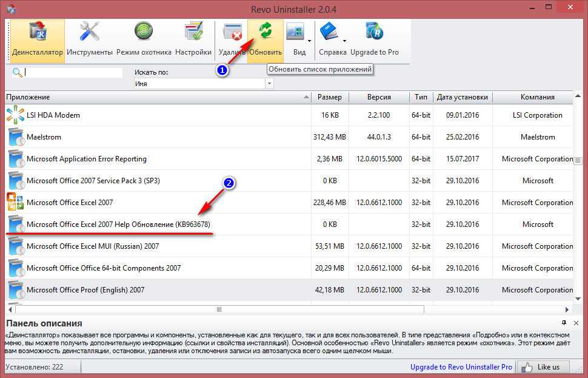Expand the Вид dropdown arrow
The image size is (588, 378).
tap(310, 41)
